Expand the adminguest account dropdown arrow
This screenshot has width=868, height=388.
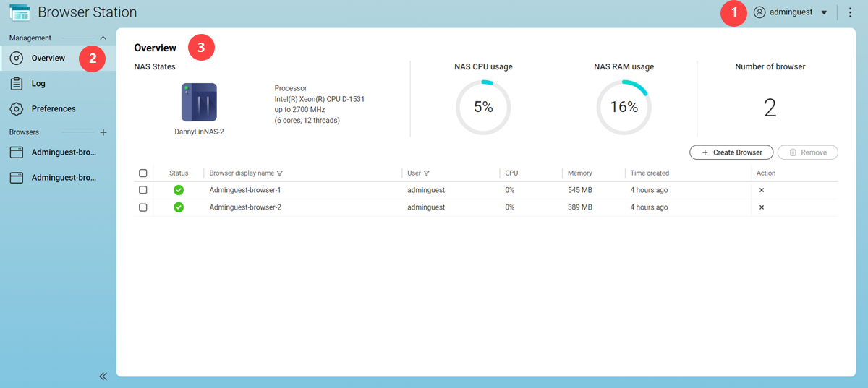tap(824, 12)
